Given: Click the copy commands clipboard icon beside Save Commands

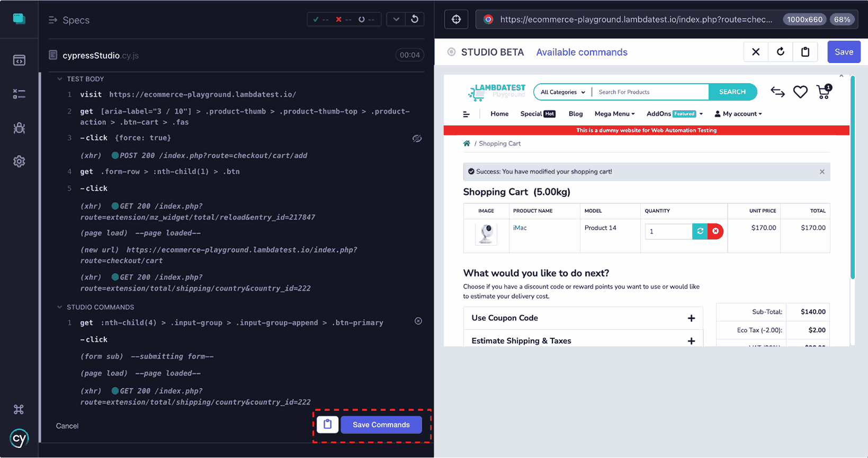Looking at the screenshot, I should [x=327, y=425].
